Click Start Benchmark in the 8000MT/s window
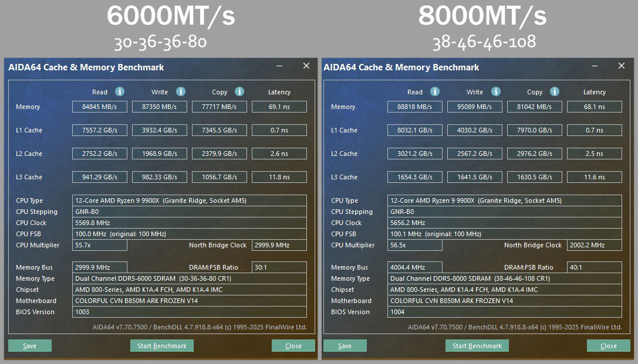Image resolution: width=638 pixels, height=364 pixels. click(477, 346)
